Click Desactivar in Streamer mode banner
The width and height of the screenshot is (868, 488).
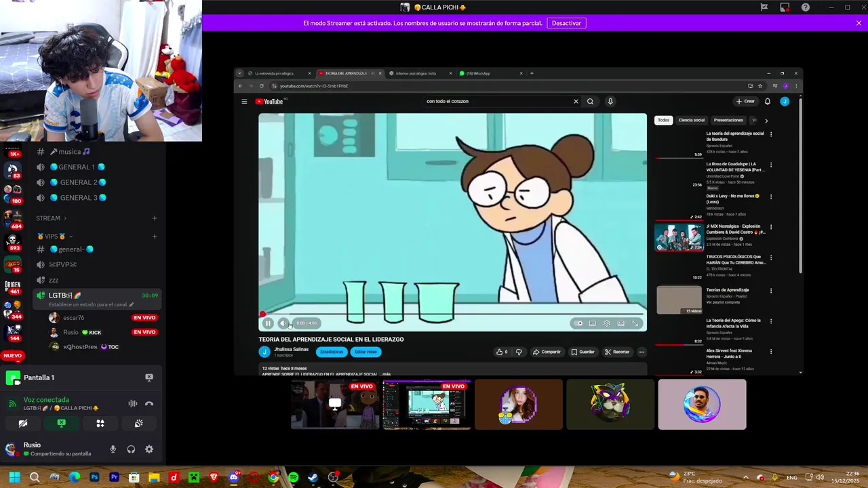pyautogui.click(x=566, y=23)
